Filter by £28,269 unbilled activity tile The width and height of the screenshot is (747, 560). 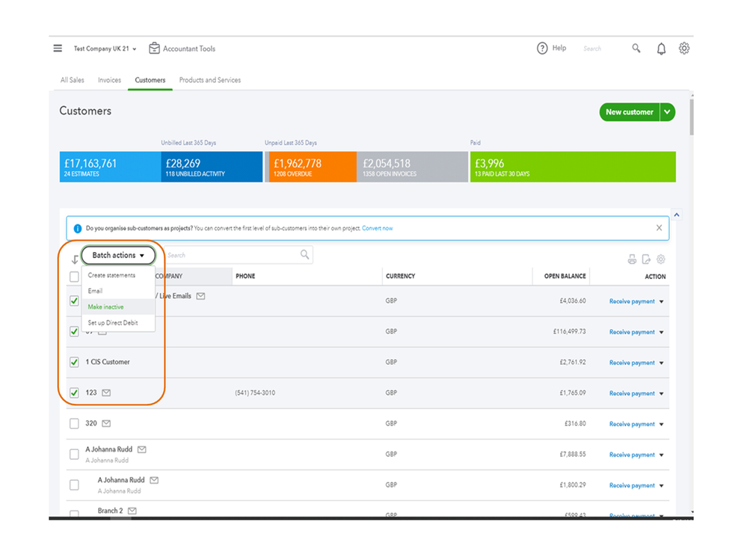pos(212,167)
